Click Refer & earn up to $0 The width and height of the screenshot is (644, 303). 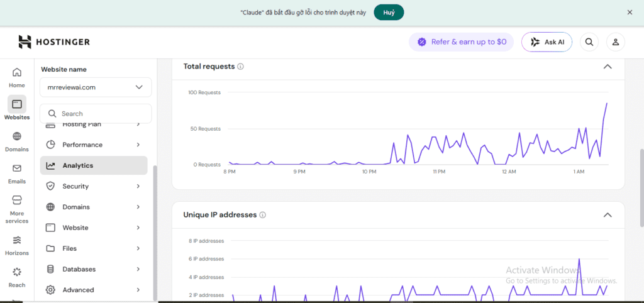461,42
